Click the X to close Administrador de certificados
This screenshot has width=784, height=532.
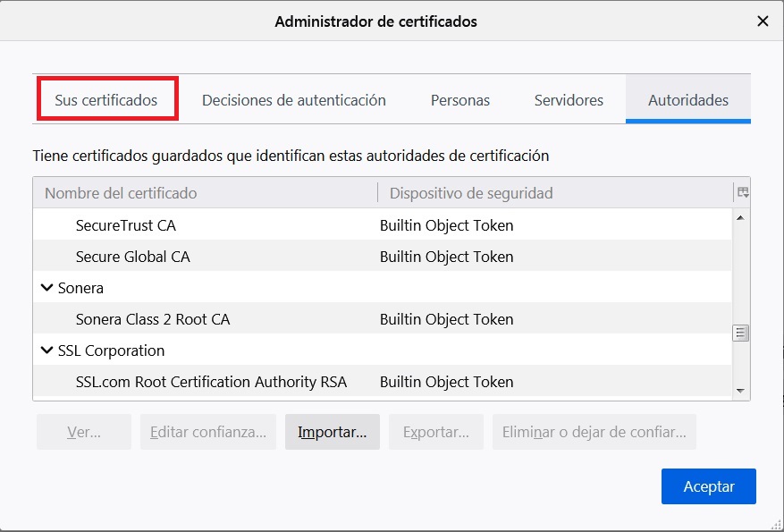(x=764, y=21)
